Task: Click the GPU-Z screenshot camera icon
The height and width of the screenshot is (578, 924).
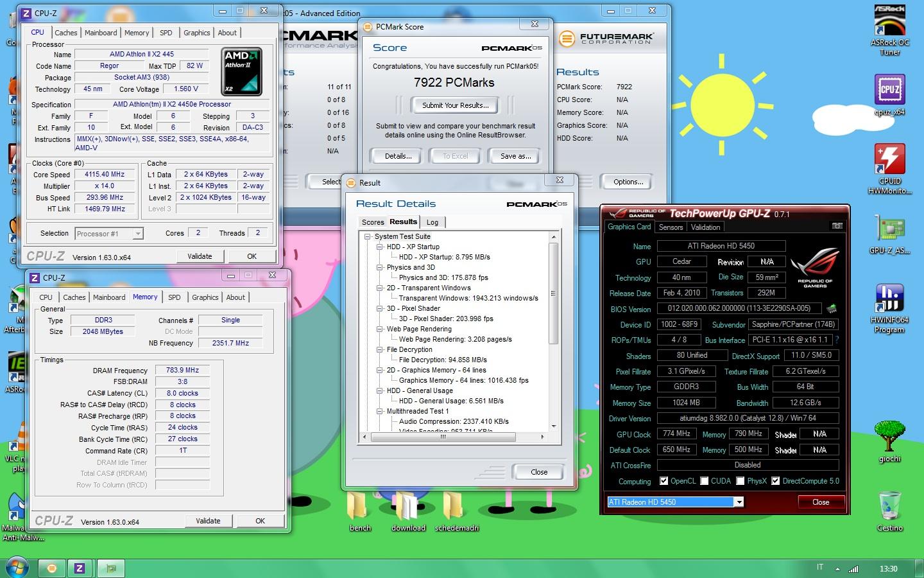Action: point(837,226)
